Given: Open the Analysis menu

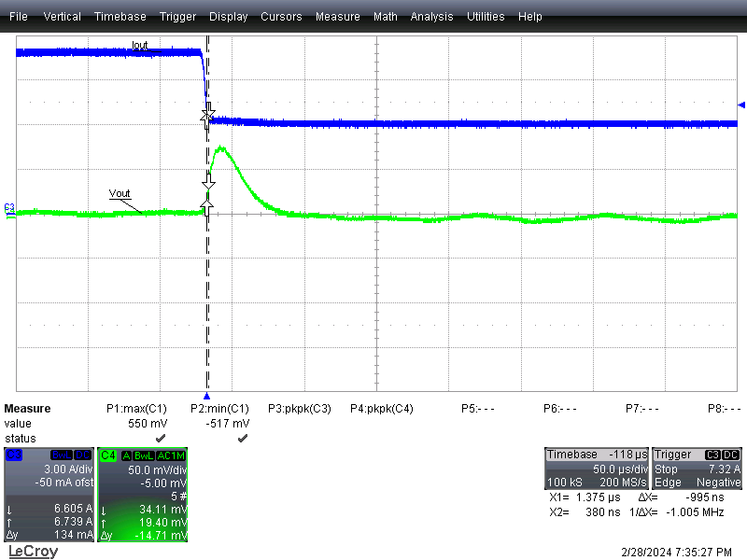Looking at the screenshot, I should pyautogui.click(x=432, y=17).
